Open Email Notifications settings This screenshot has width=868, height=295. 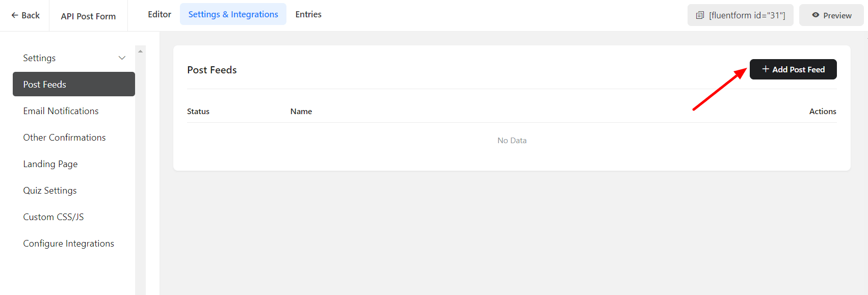pyautogui.click(x=61, y=111)
